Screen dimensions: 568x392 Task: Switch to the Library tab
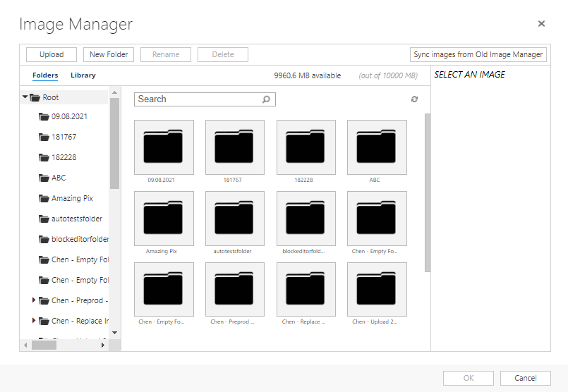click(x=83, y=75)
